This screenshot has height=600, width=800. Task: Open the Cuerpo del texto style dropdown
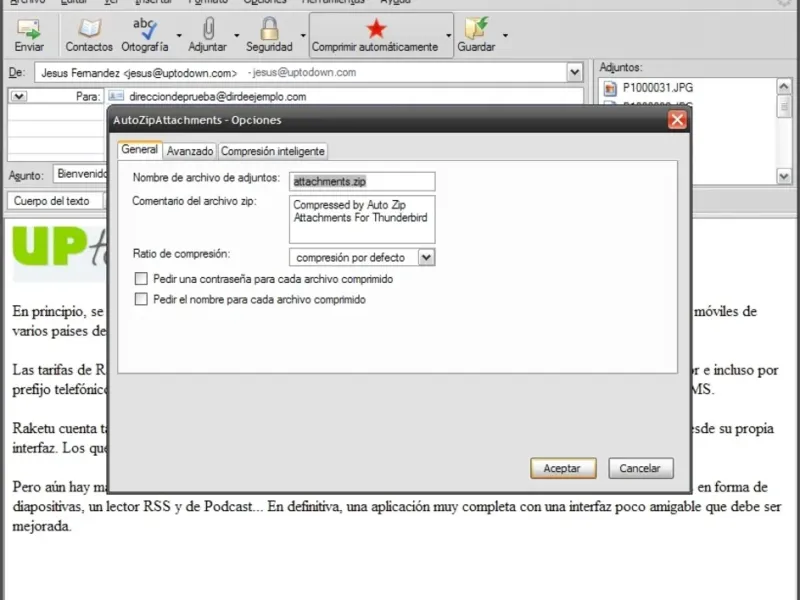click(57, 201)
